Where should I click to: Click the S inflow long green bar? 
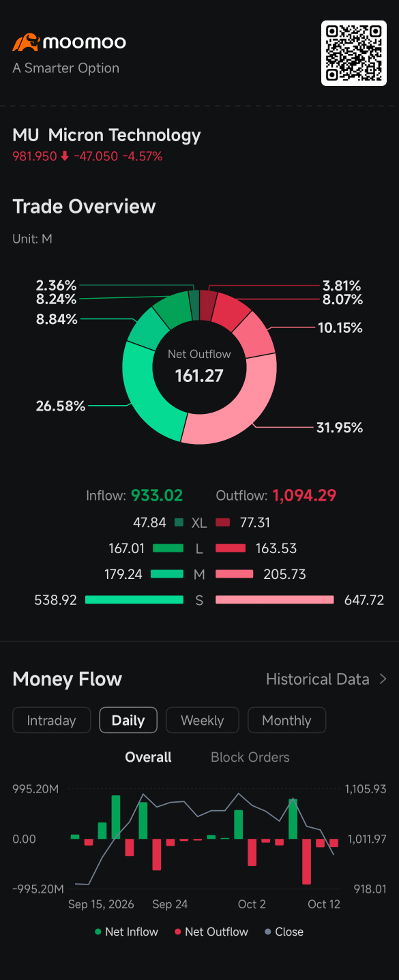click(x=134, y=600)
